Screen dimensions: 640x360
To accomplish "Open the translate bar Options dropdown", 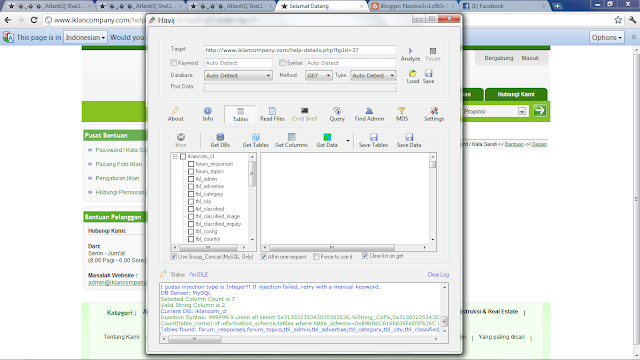I will pyautogui.click(x=607, y=37).
